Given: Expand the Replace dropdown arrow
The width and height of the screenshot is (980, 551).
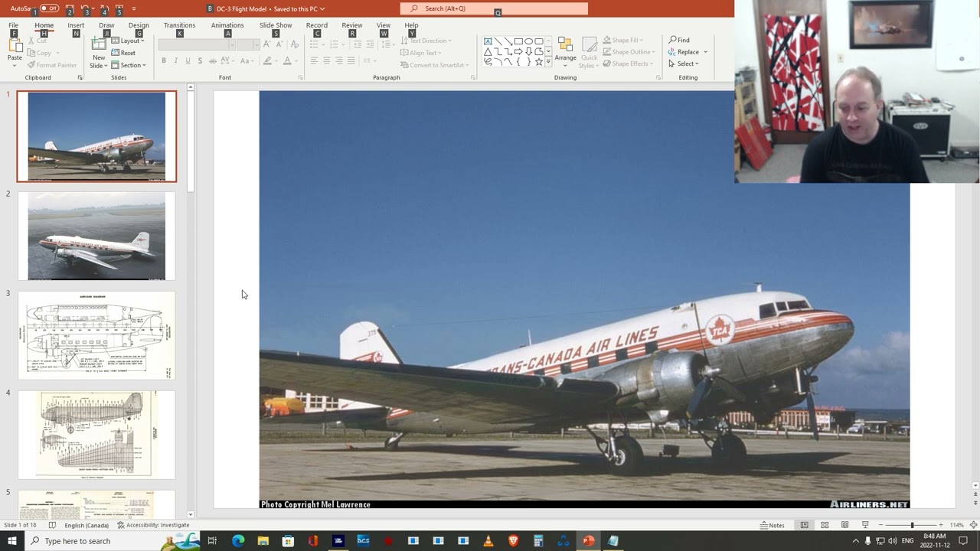Looking at the screenshot, I should coord(705,52).
